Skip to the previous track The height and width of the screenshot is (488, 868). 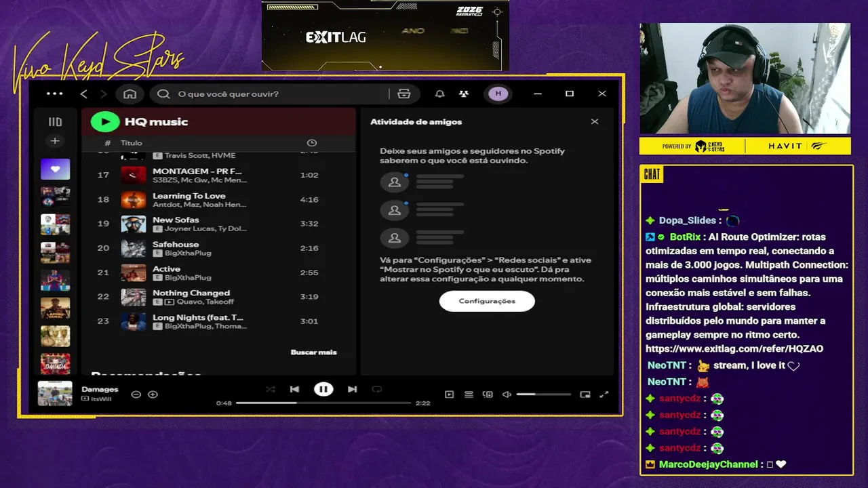294,389
